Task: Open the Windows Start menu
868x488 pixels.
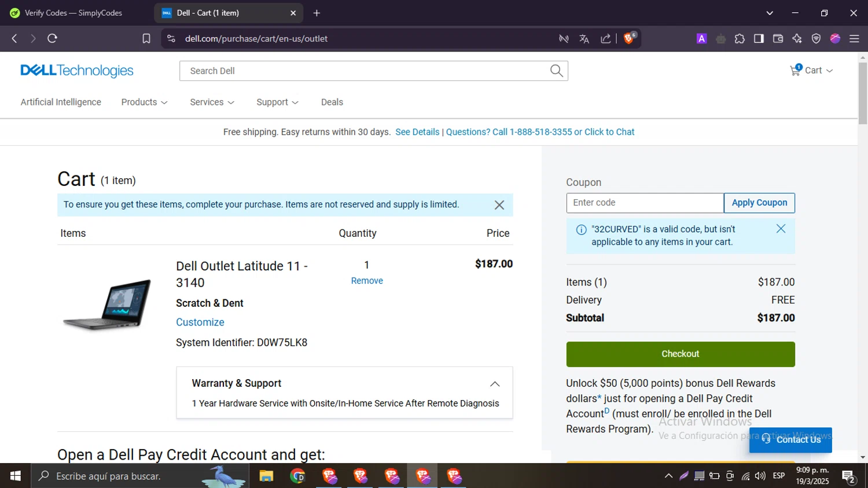Action: (x=16, y=476)
